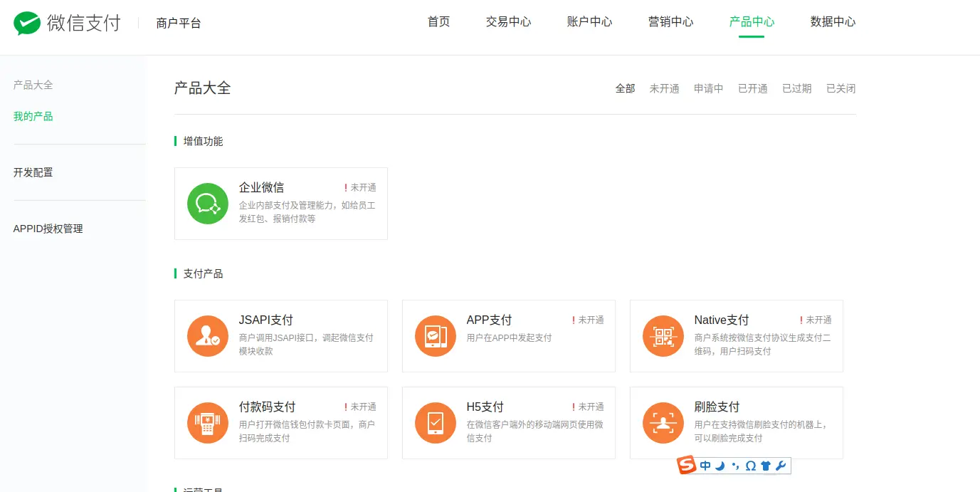Click the WeChat Pay logo
This screenshot has width=980, height=492.
[67, 23]
